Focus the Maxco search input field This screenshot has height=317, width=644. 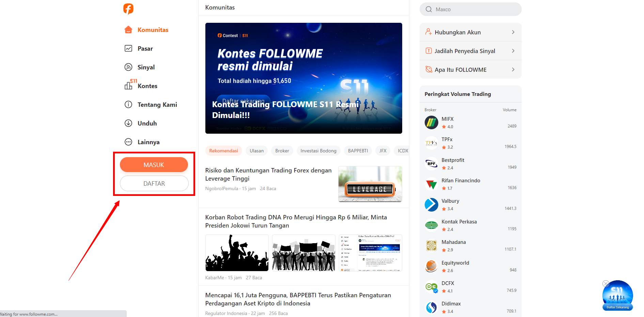(470, 9)
